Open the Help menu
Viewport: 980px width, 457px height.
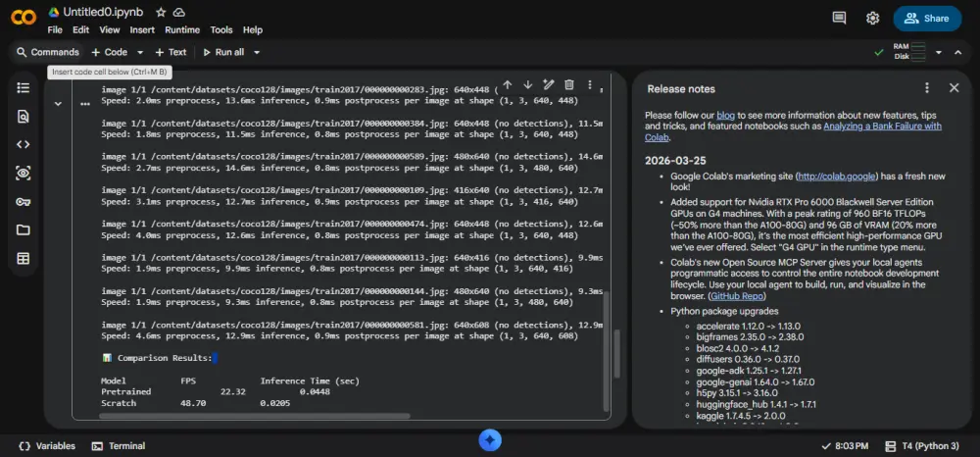pyautogui.click(x=253, y=30)
